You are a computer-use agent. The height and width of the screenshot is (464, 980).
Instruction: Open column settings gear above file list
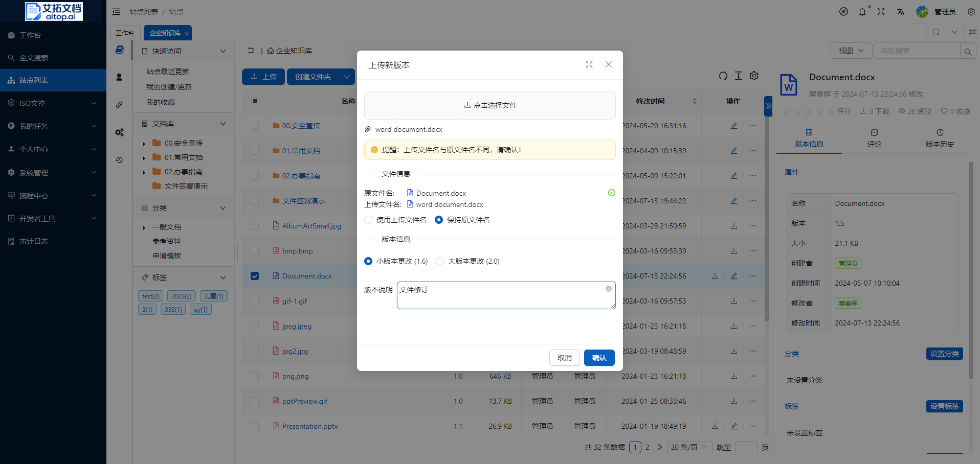pos(754,76)
